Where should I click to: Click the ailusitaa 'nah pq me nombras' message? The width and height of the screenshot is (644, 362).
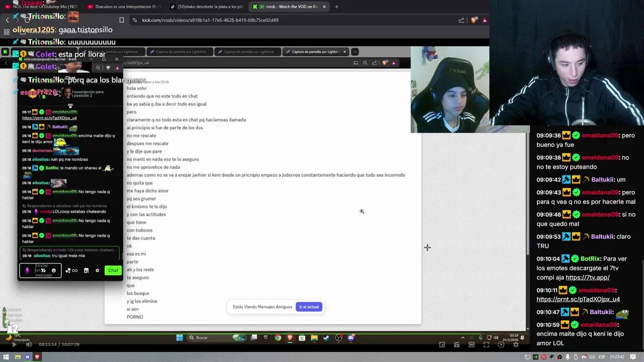55,159
